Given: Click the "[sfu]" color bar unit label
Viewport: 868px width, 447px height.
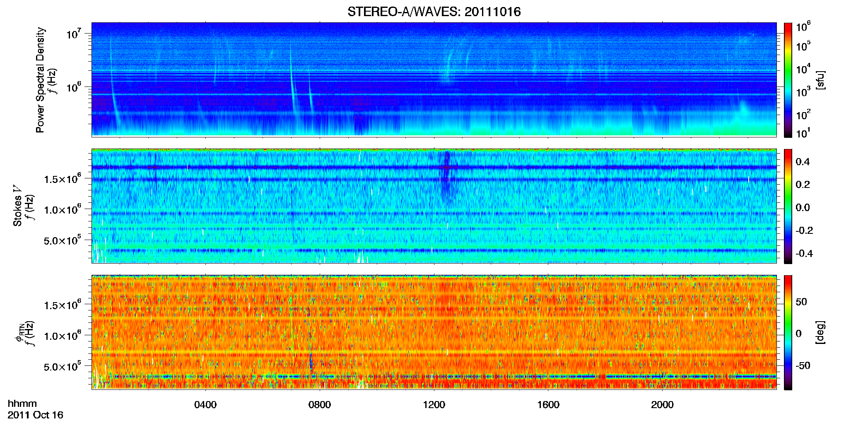Looking at the screenshot, I should pyautogui.click(x=820, y=80).
